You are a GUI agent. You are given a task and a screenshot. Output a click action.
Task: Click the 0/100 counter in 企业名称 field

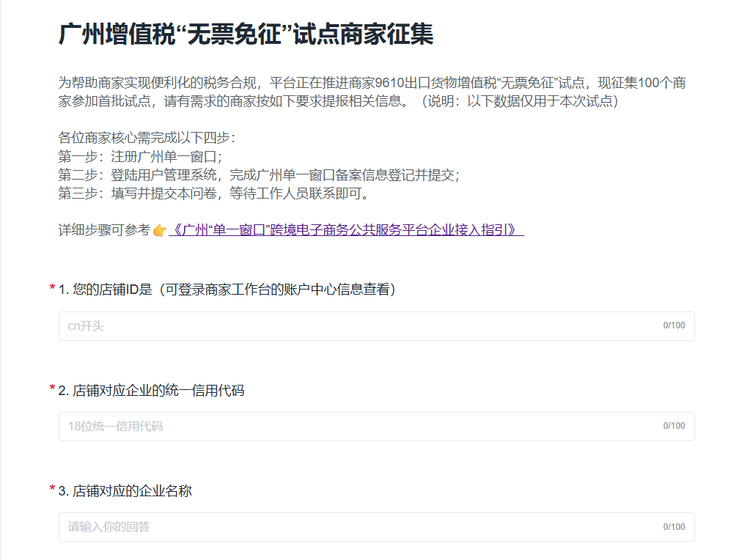point(674,526)
